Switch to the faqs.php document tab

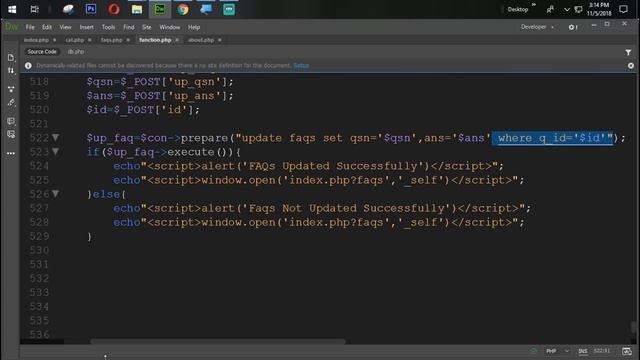[x=111, y=40]
